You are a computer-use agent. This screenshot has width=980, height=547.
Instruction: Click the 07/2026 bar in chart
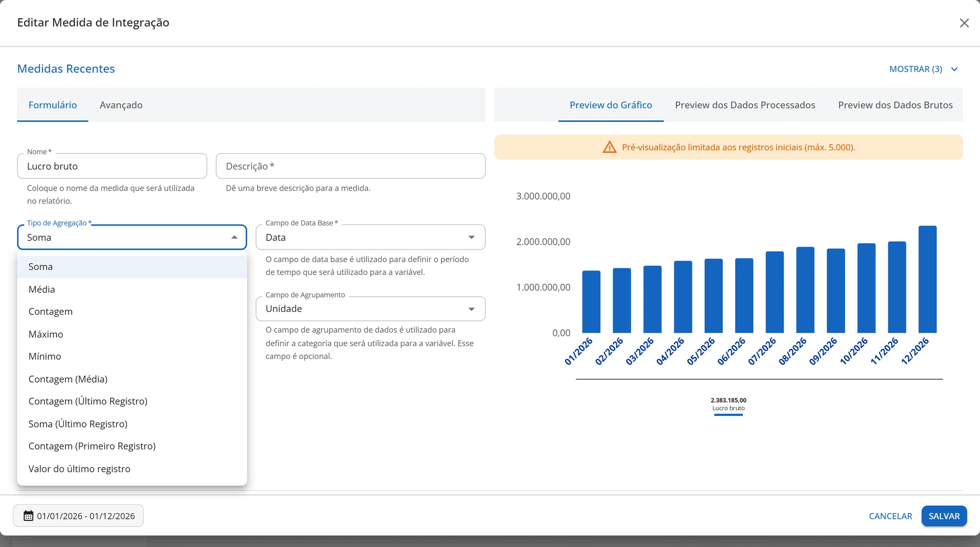pos(775,292)
